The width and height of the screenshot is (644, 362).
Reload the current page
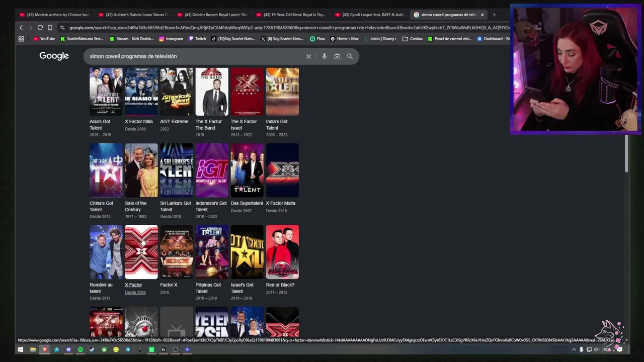coord(40,28)
